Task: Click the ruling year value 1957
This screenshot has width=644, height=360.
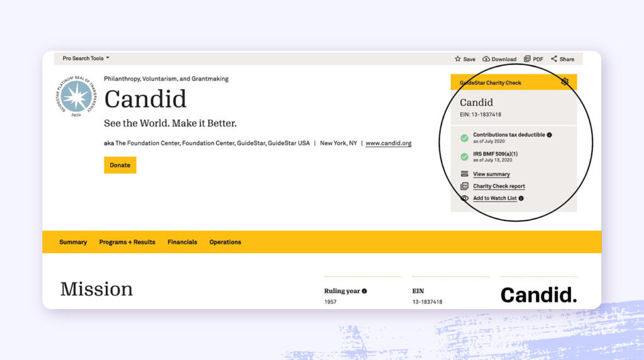Action: (330, 302)
